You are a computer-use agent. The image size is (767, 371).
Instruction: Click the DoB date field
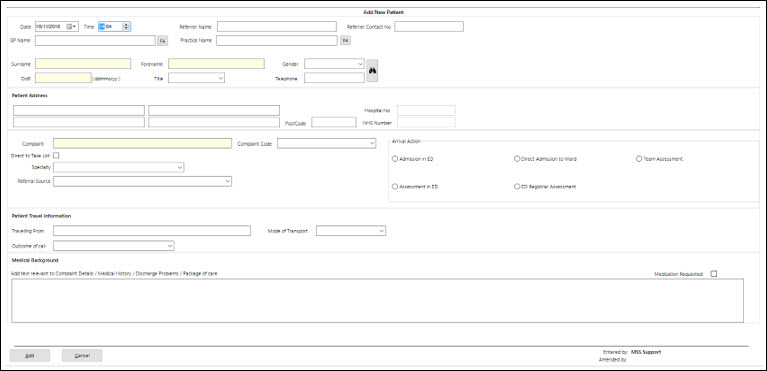click(63, 78)
